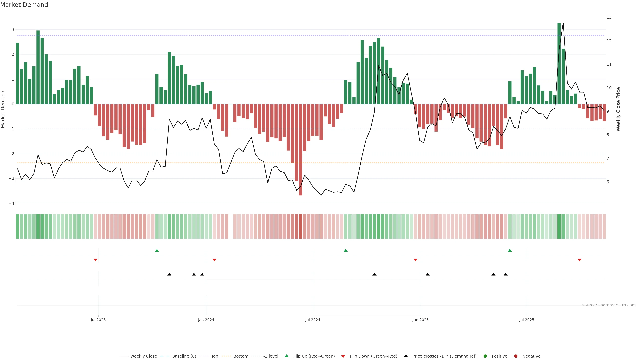The width and height of the screenshot is (644, 362).
Task: Click Flip Down red triangle legend icon
Action: 343,356
